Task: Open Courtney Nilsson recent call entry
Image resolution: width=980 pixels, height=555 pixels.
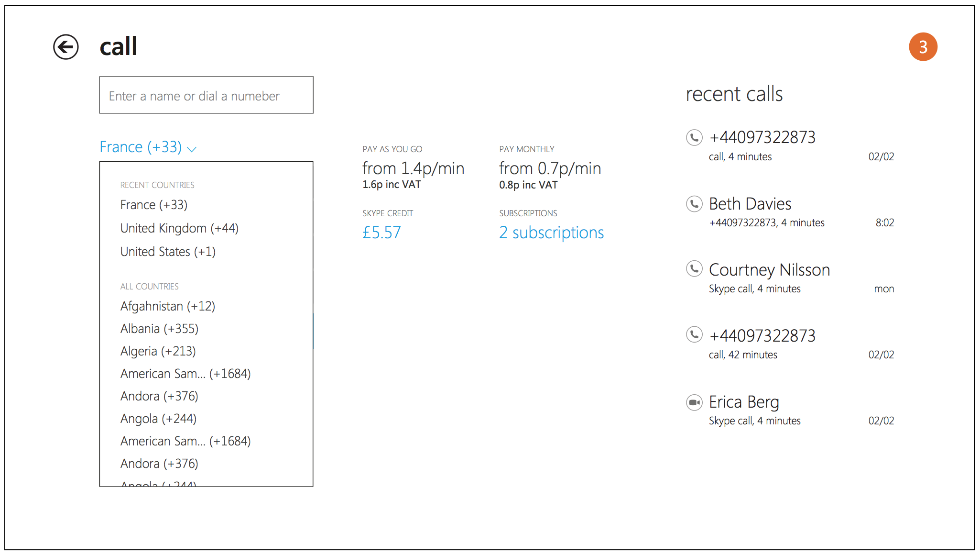Action: pyautogui.click(x=769, y=270)
